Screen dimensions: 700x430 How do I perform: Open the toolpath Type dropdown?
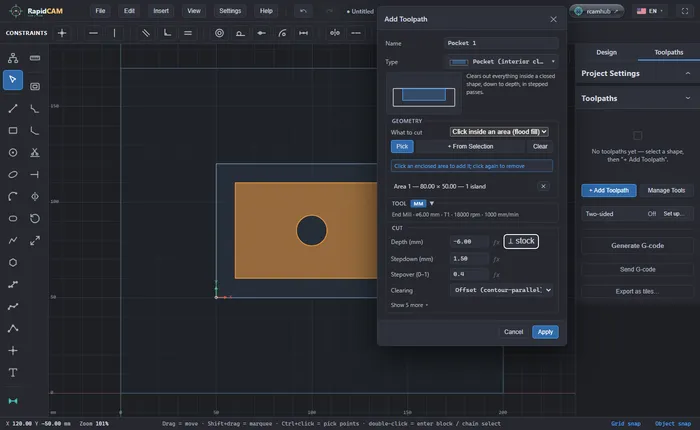(x=502, y=62)
